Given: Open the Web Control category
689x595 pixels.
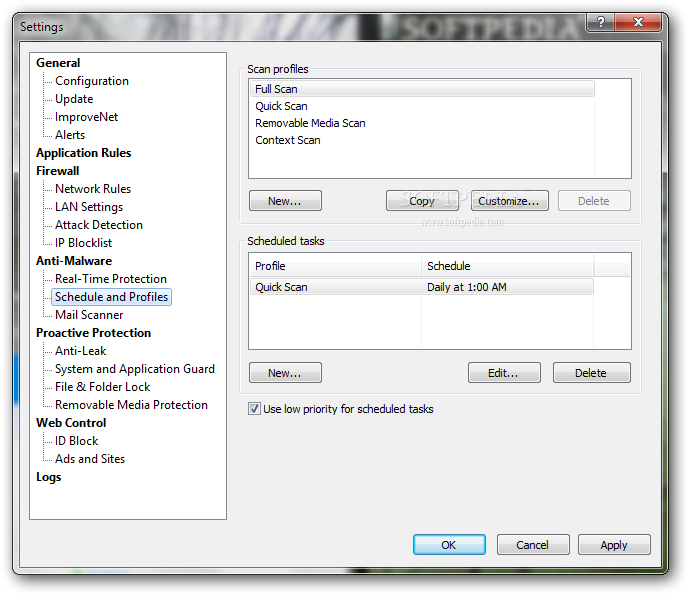Looking at the screenshot, I should 71,423.
